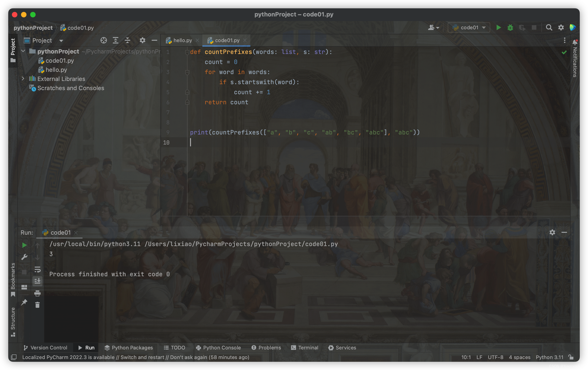The height and width of the screenshot is (370, 588).
Task: Toggle Bookmarks sidebar tool button
Action: (13, 280)
